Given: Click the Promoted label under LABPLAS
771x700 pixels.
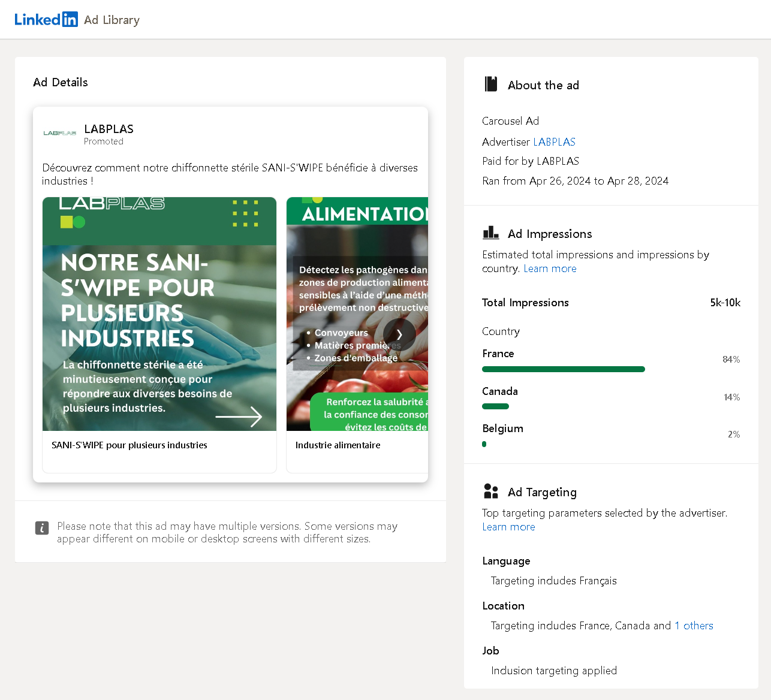Looking at the screenshot, I should pyautogui.click(x=104, y=141).
